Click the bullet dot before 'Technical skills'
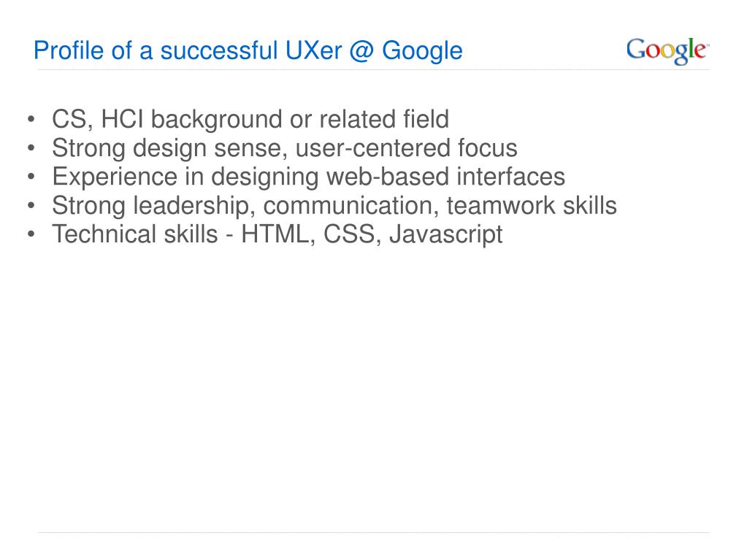Image resolution: width=747 pixels, height=560 pixels. [x=31, y=234]
